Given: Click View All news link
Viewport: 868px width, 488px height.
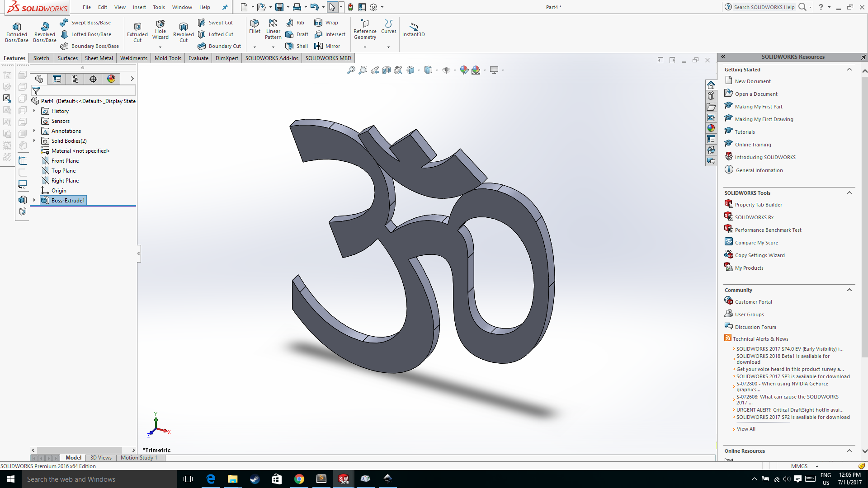Looking at the screenshot, I should pos(746,429).
